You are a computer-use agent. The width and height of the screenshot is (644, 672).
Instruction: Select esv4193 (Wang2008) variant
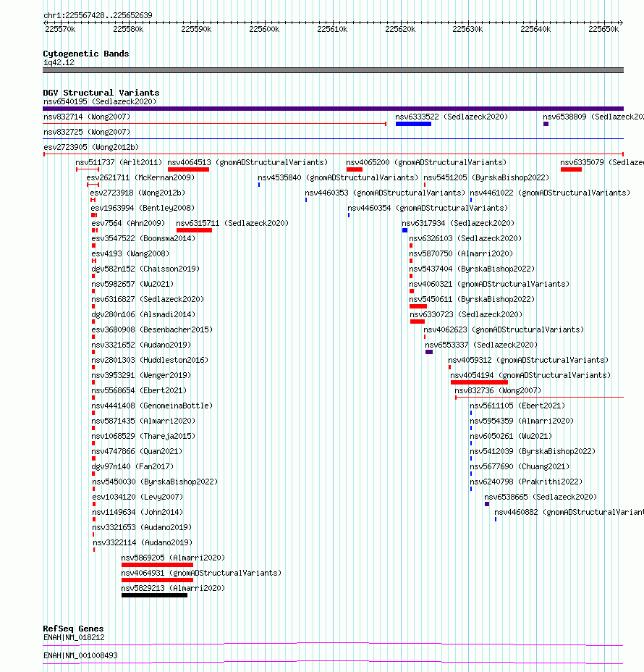pos(130,253)
